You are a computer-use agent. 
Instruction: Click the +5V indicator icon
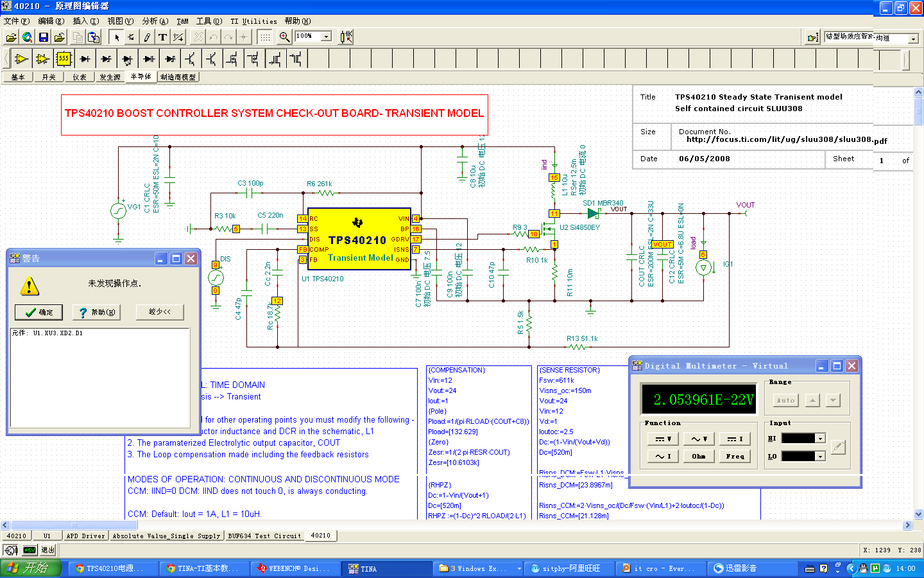click(30, 550)
